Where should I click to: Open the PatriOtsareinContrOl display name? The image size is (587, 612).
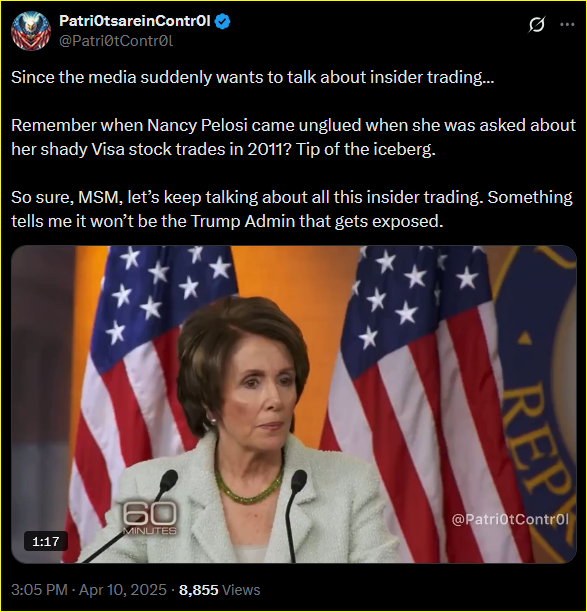click(135, 21)
